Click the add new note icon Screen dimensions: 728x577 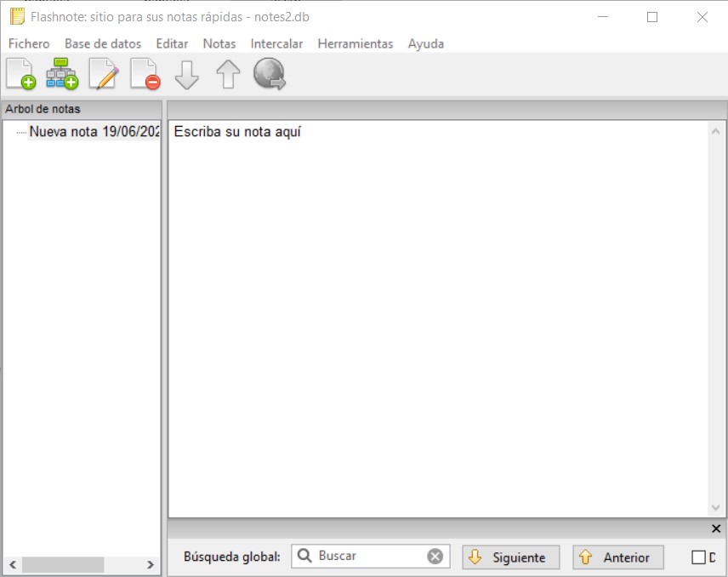pos(20,74)
